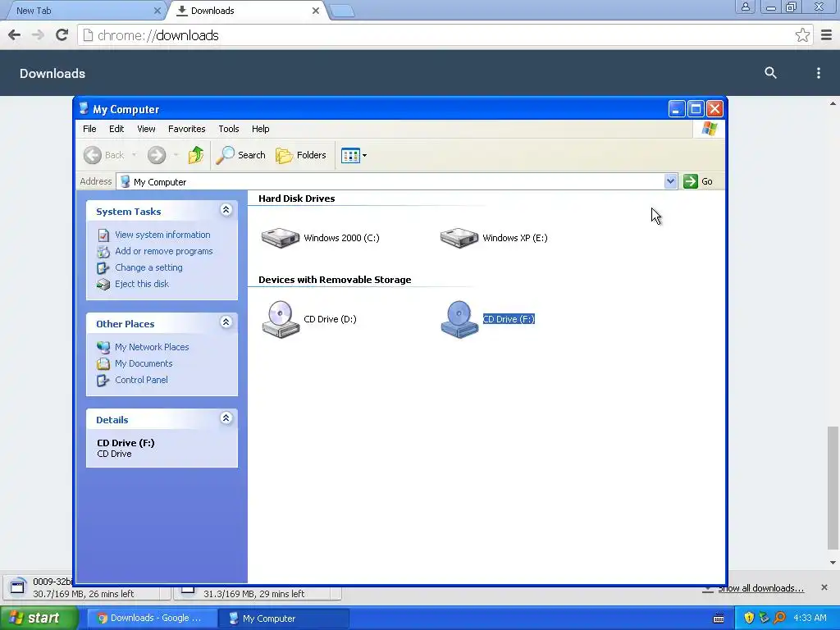Screen dimensions: 840x630
Task: Select the Windows XP (E:) drive icon
Action: pos(459,237)
